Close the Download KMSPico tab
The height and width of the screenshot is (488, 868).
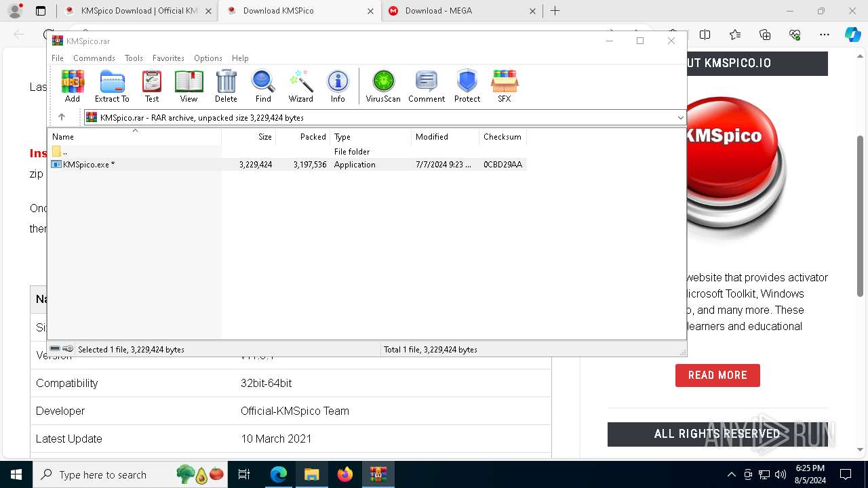click(x=370, y=11)
